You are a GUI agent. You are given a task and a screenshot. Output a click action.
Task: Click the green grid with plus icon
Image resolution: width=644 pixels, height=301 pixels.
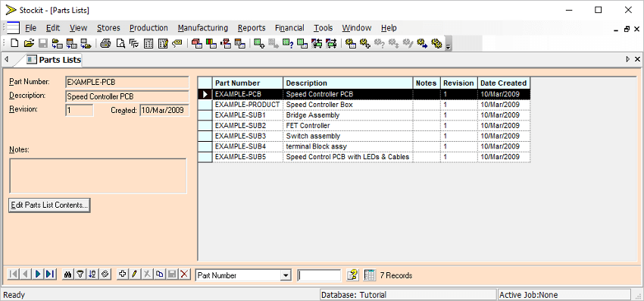pyautogui.click(x=259, y=43)
